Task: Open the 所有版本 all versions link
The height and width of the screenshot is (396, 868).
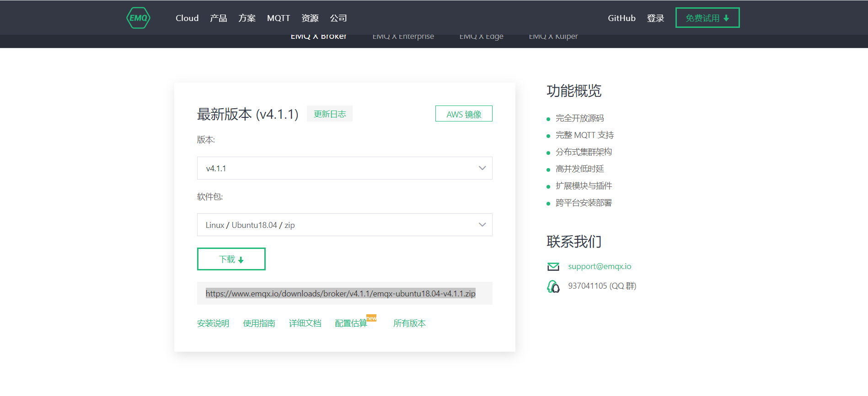Action: (x=410, y=323)
